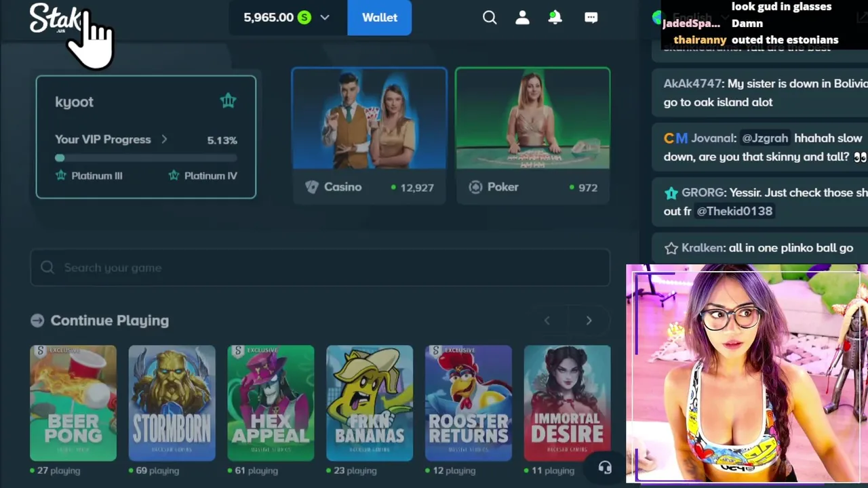Viewport: 868px width, 488px height.
Task: Open the notifications bell icon
Action: (x=555, y=18)
